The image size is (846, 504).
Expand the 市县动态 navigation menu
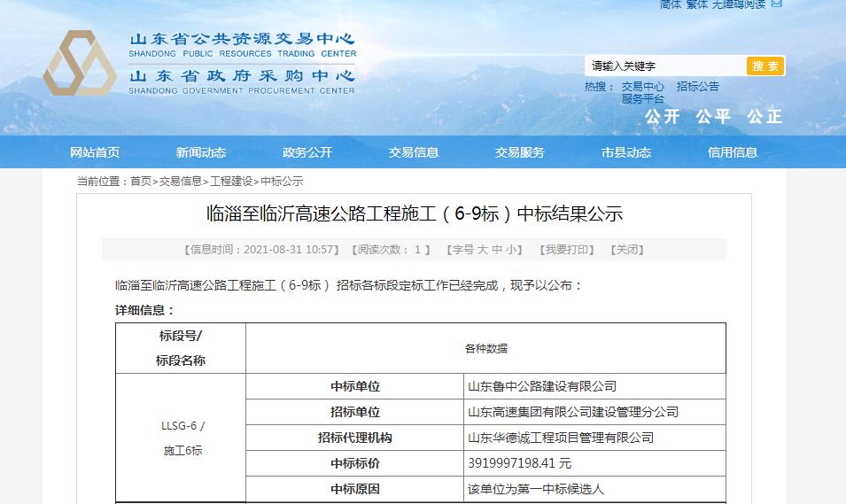[x=626, y=152]
